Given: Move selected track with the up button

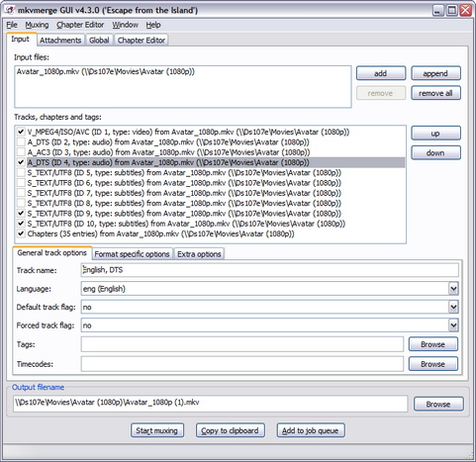Looking at the screenshot, I should coord(435,134).
